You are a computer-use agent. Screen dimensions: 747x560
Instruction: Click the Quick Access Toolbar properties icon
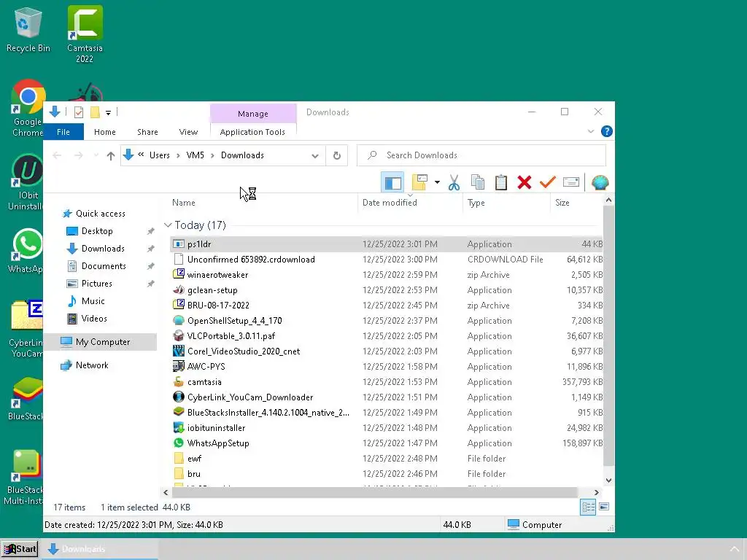tap(79, 112)
